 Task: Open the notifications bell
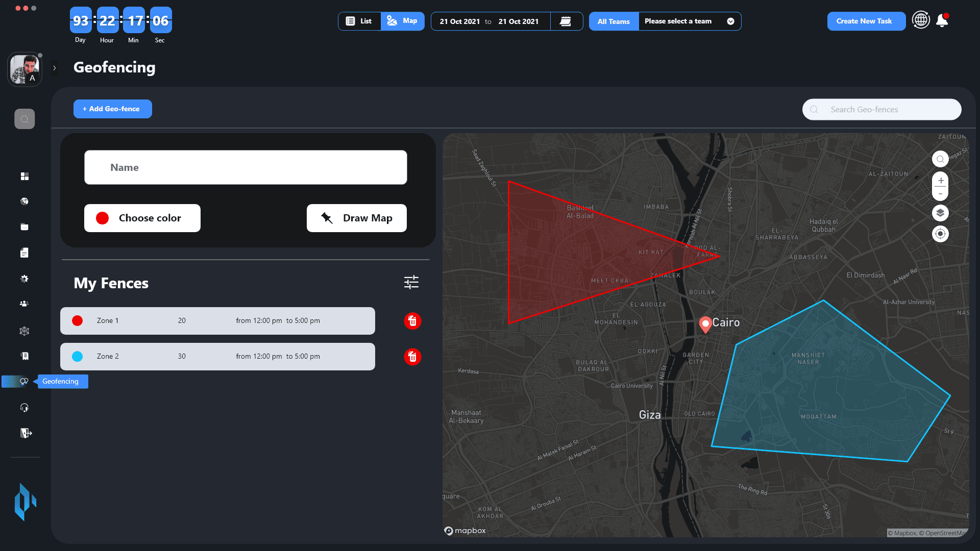(942, 21)
